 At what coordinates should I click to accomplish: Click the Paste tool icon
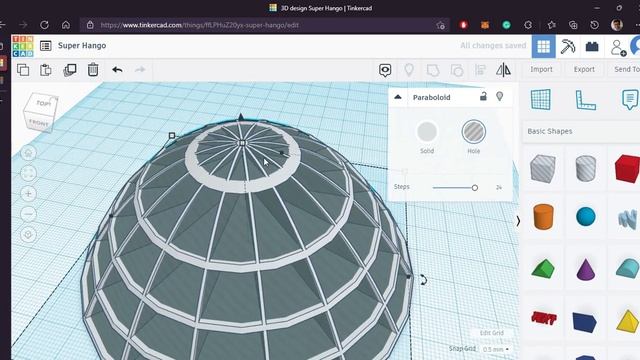[46, 70]
